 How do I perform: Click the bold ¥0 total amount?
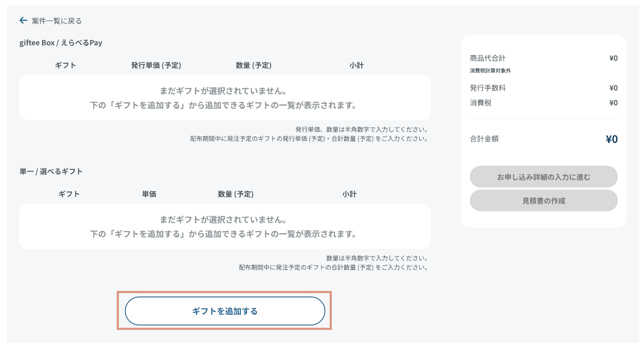[612, 139]
